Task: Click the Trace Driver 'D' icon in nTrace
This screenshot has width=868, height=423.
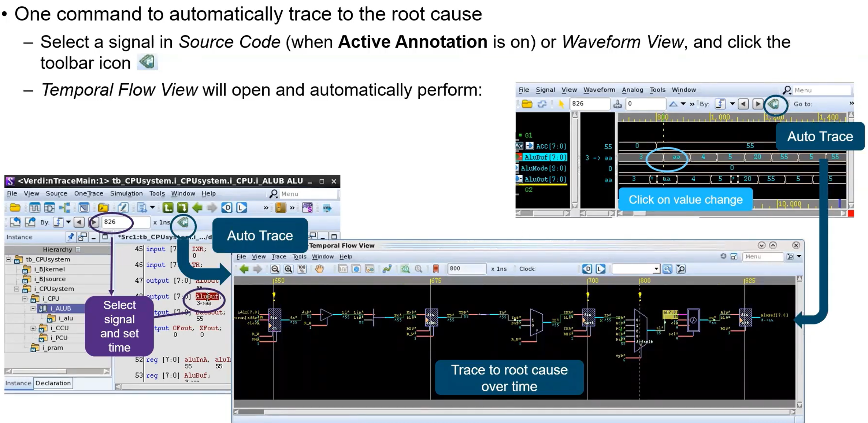Action: (x=227, y=208)
